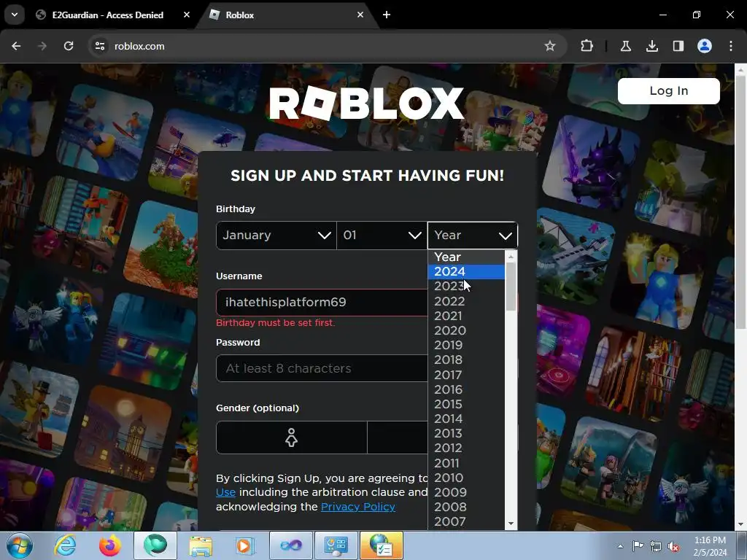
Task: Select 2007 in the year list
Action: (x=466, y=521)
